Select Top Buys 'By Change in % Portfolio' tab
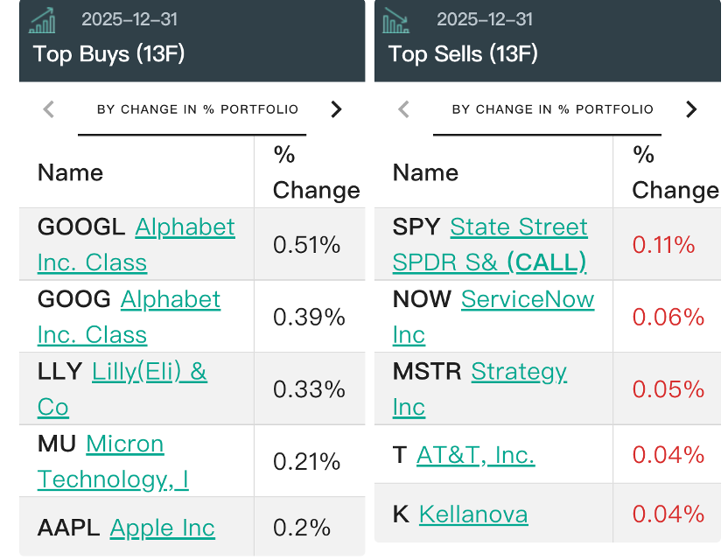728x560 pixels. 197,109
